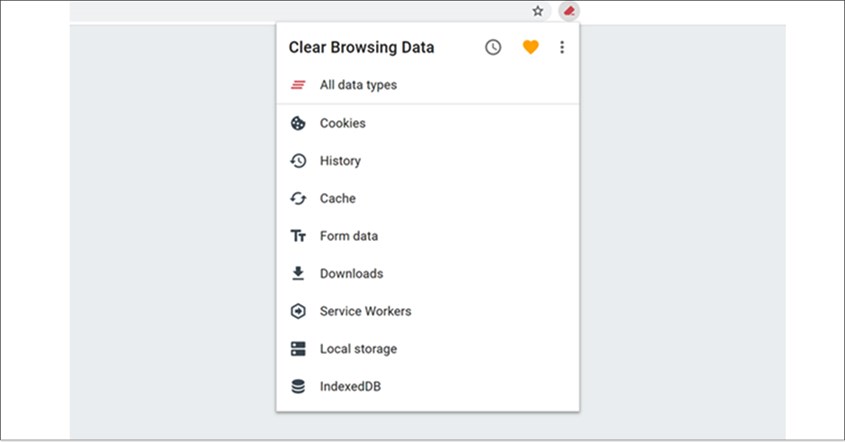
Task: Select Service Workers entry
Action: coord(365,311)
